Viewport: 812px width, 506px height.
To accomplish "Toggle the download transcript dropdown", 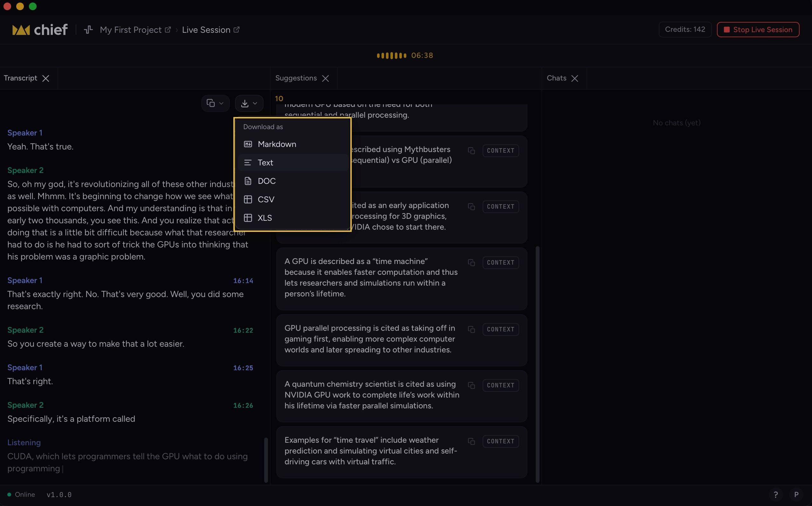I will point(249,103).
